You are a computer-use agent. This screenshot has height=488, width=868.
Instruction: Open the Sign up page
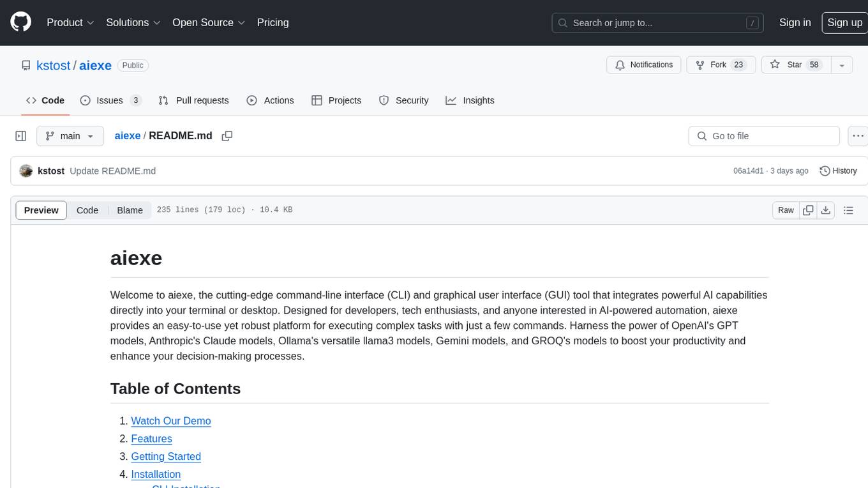coord(844,22)
